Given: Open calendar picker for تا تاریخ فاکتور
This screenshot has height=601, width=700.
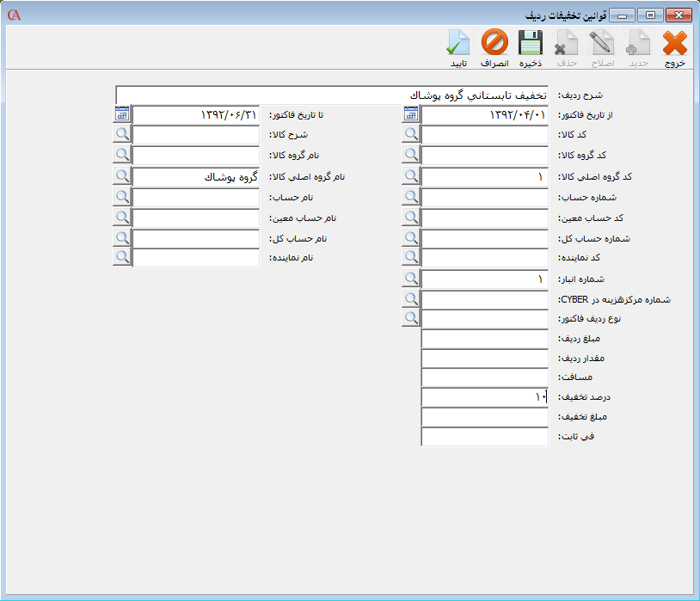Looking at the screenshot, I should click(122, 114).
